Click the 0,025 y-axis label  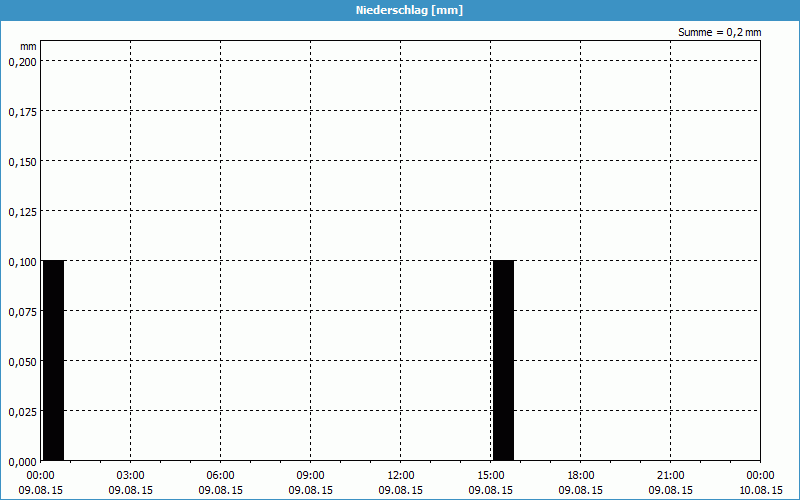pyautogui.click(x=23, y=412)
